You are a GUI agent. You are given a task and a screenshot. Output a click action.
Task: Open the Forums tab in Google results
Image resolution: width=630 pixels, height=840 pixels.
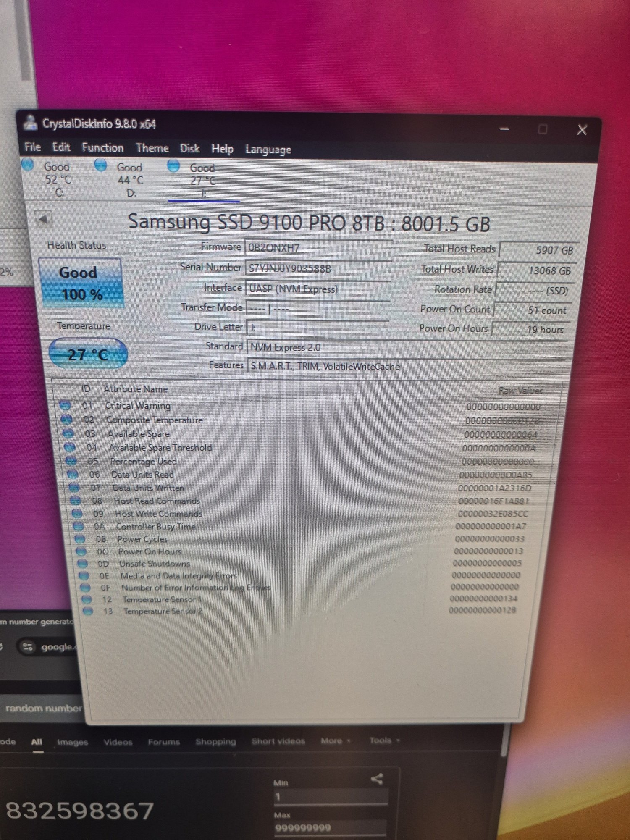coord(164,742)
